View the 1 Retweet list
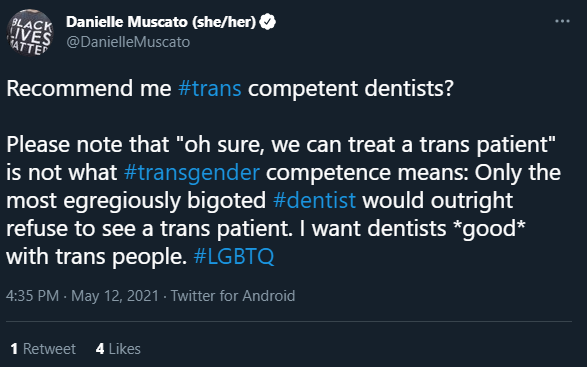This screenshot has height=367, width=587. coord(43,349)
